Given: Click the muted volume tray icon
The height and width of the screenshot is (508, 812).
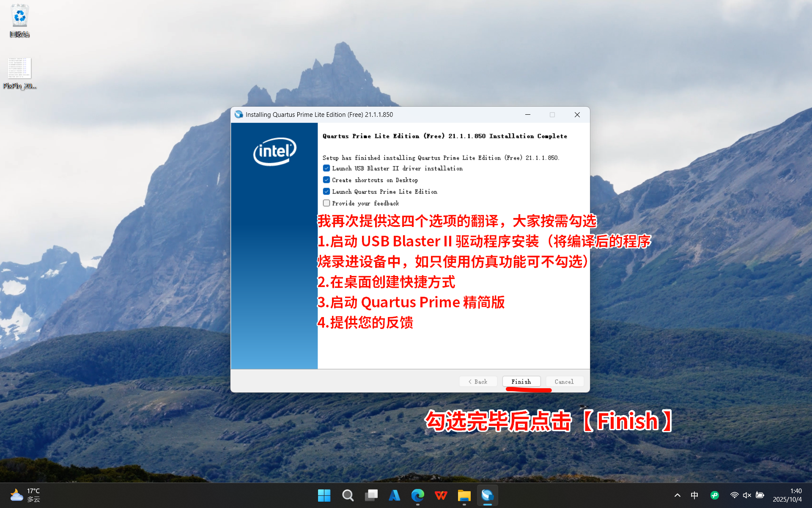Looking at the screenshot, I should click(x=747, y=495).
